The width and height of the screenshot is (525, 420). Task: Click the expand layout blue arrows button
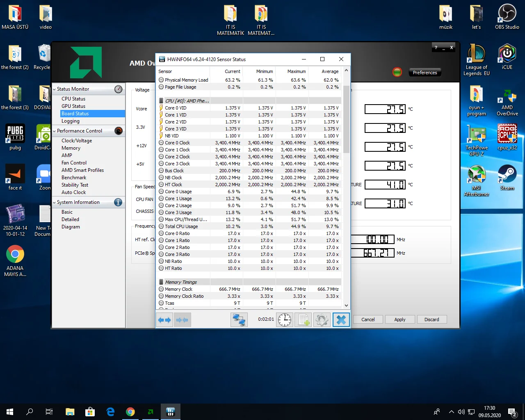point(164,320)
